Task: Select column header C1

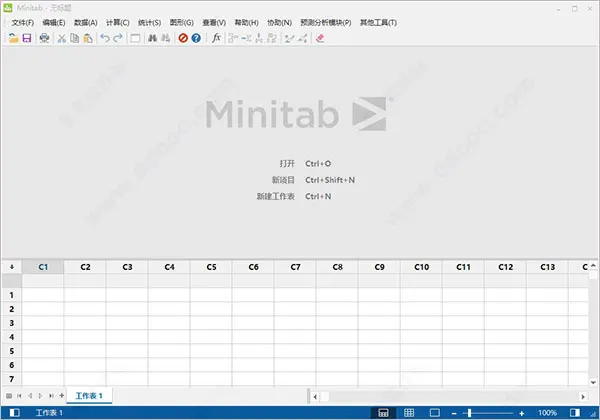Action: click(x=43, y=267)
